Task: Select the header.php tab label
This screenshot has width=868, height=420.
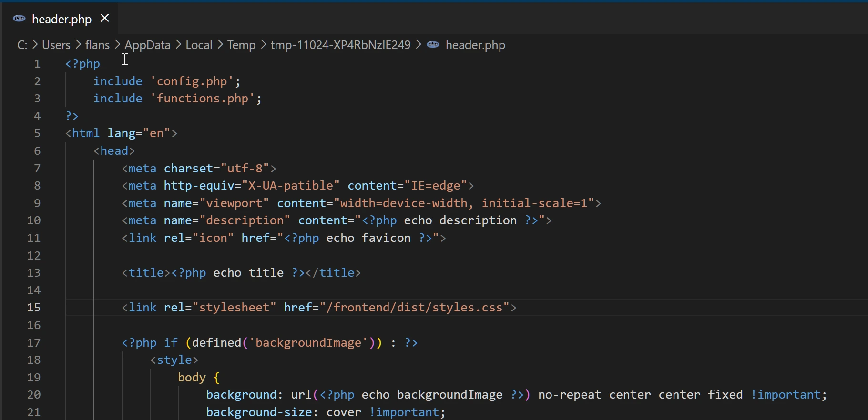Action: pos(61,19)
